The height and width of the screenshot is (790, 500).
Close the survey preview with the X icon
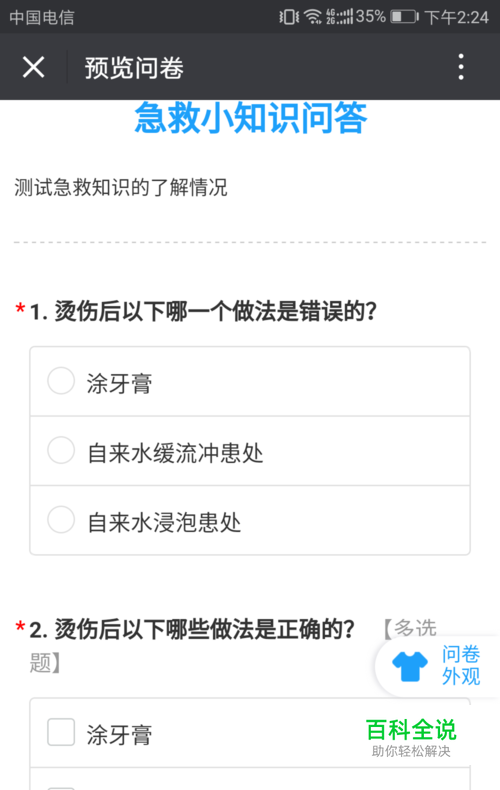pos(34,67)
